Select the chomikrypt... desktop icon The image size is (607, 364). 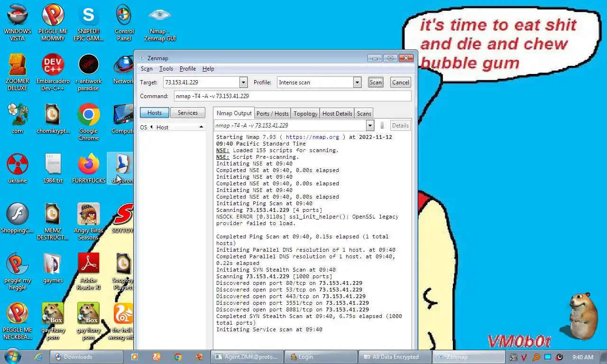coord(53,118)
